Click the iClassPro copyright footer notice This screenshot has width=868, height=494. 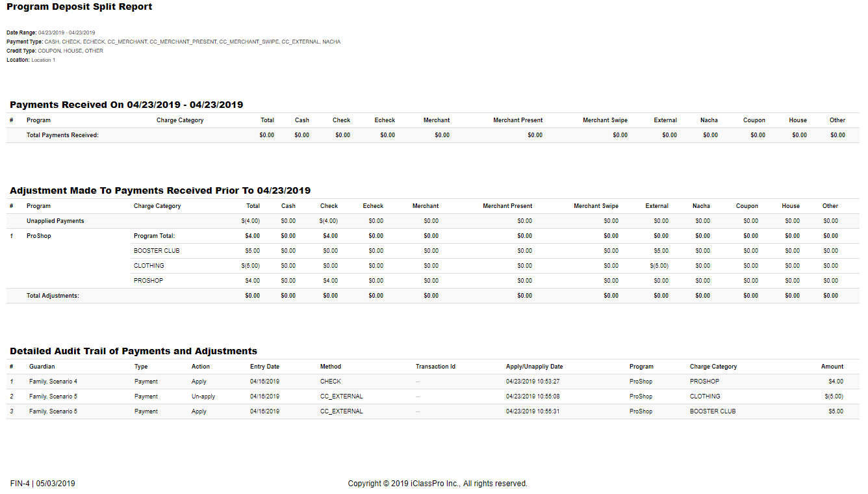[x=438, y=484]
